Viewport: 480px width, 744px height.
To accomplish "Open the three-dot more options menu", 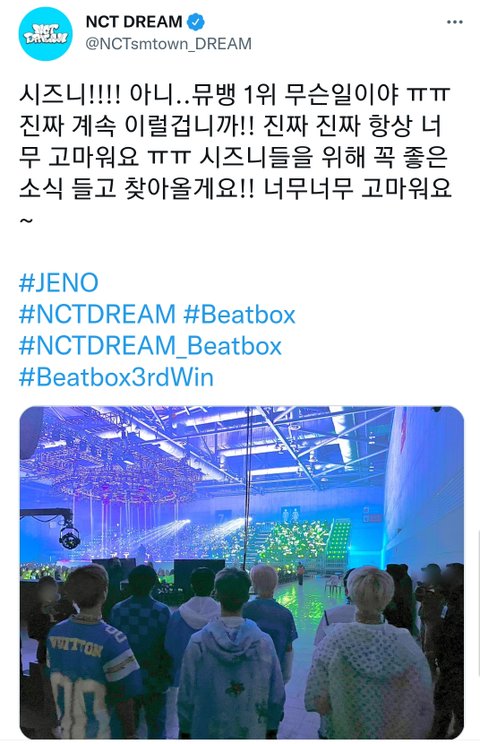I will point(454,22).
